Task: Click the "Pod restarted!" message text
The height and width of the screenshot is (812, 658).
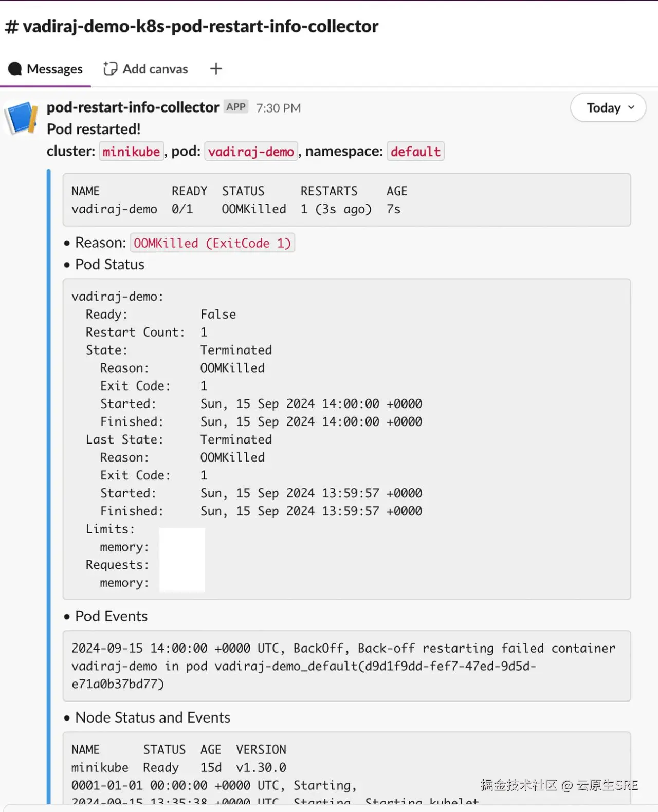Action: (x=94, y=129)
